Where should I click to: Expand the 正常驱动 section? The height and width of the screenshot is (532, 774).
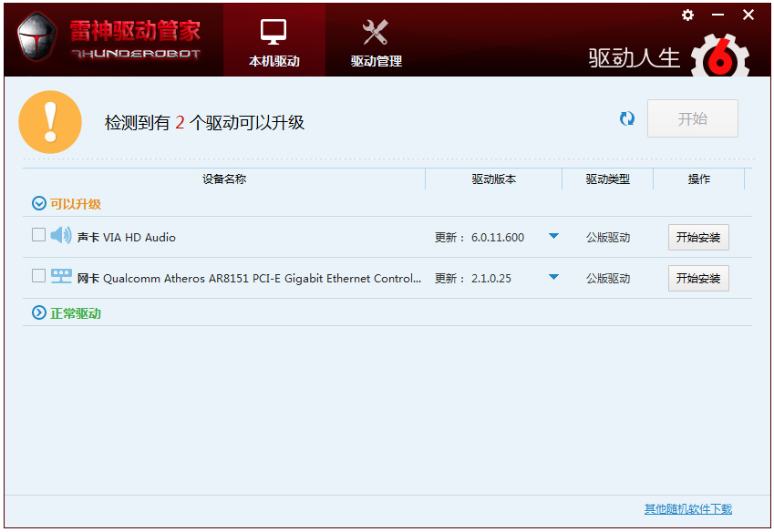(39, 312)
